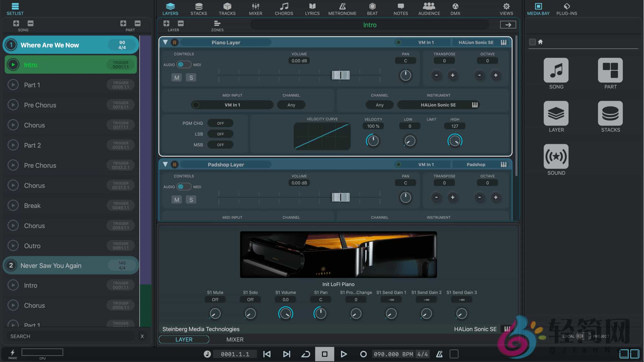Screen dimensions: 644x362
Task: Open the MIXER view
Action: coord(255,9)
